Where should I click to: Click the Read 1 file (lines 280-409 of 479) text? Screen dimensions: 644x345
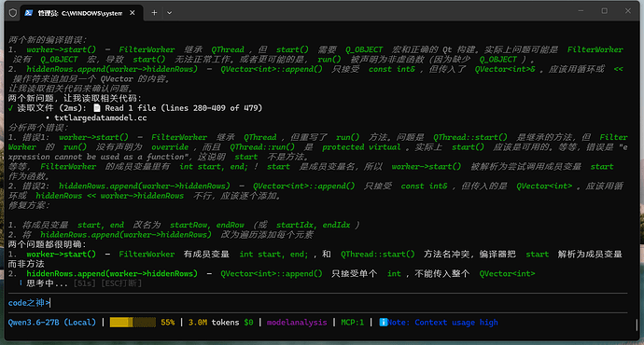click(x=184, y=108)
